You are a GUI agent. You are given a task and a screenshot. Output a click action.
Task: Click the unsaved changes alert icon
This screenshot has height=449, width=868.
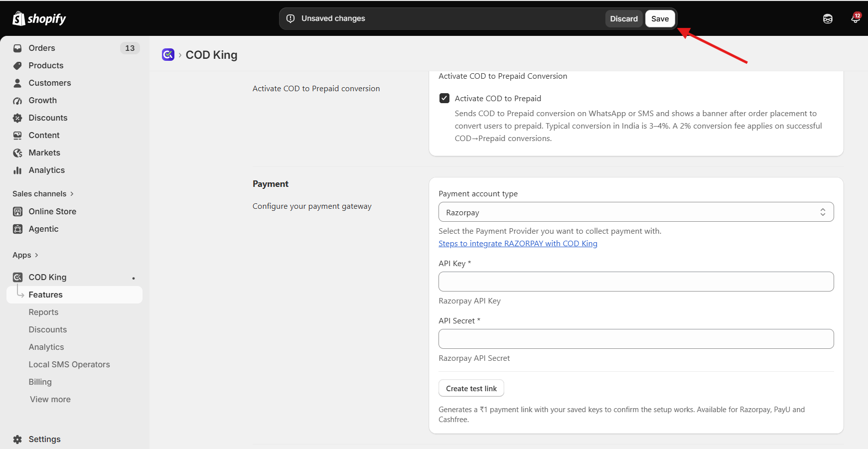click(290, 18)
